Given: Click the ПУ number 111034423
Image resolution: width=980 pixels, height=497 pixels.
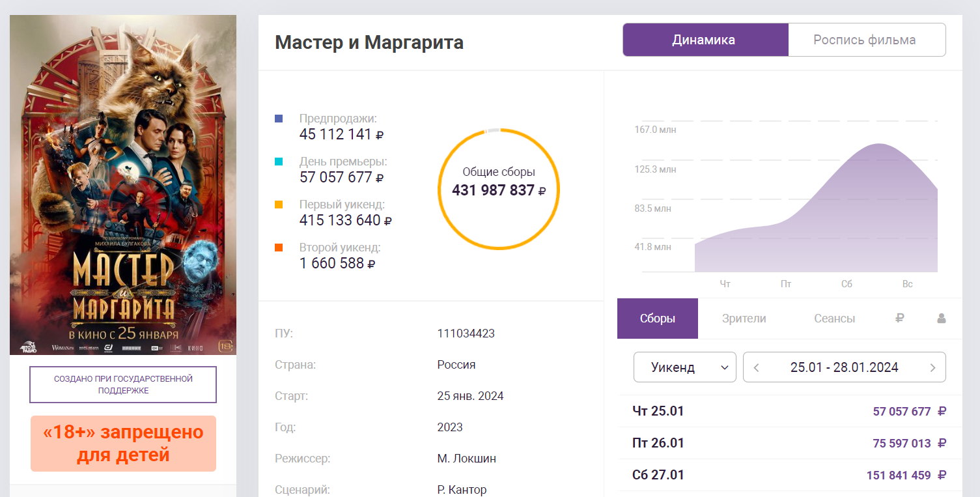Looking at the screenshot, I should point(466,334).
